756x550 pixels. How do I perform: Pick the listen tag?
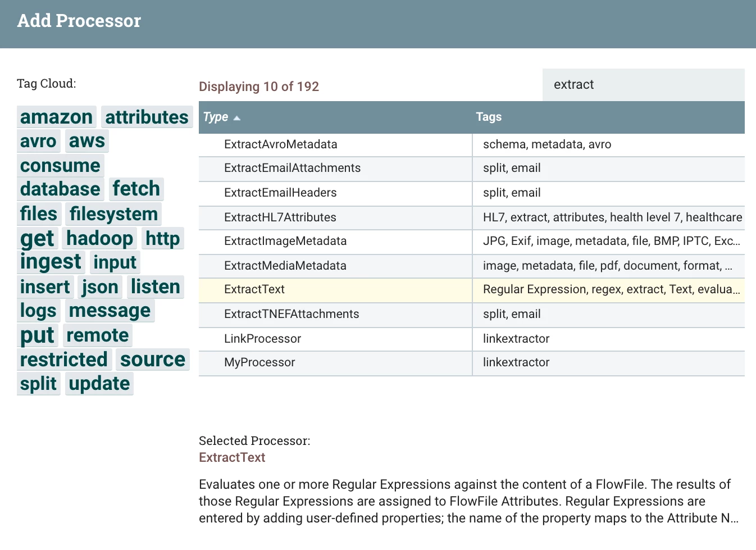pyautogui.click(x=156, y=287)
